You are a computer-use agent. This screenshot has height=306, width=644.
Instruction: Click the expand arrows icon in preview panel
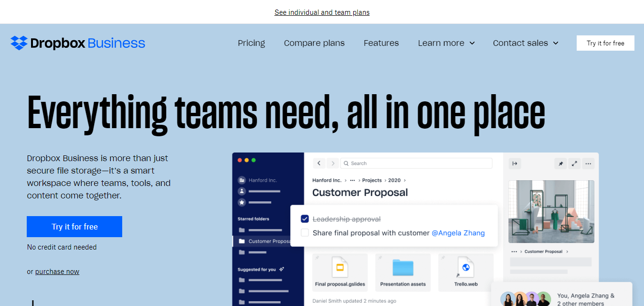(575, 164)
